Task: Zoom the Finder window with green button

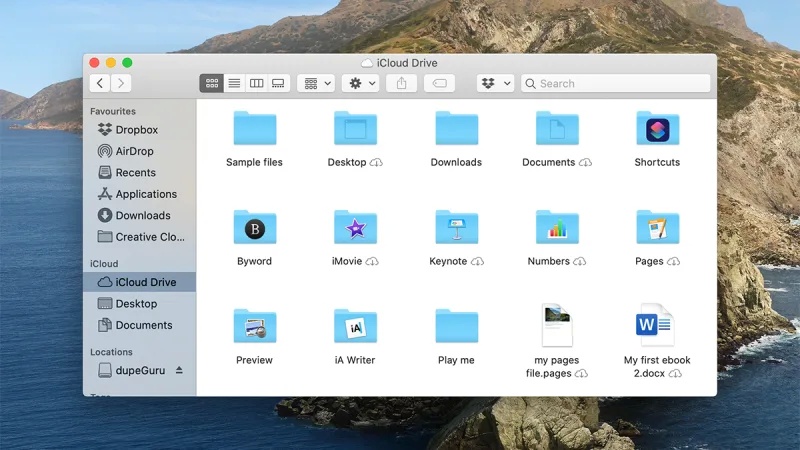Action: (x=127, y=63)
